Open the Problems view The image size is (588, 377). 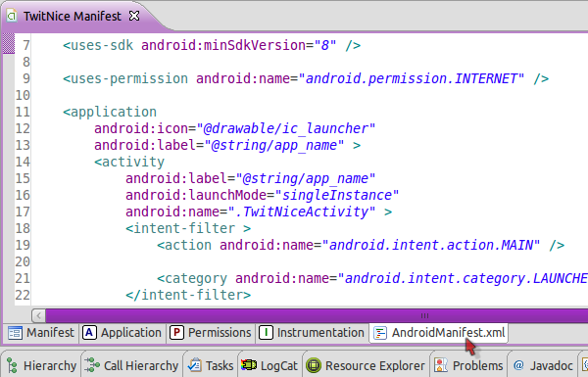click(468, 365)
